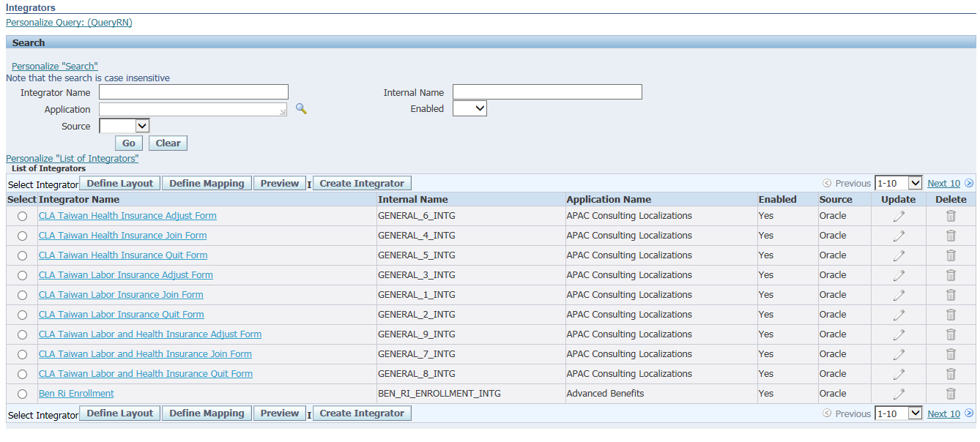Click the Personalize "Search" link

click(x=54, y=65)
